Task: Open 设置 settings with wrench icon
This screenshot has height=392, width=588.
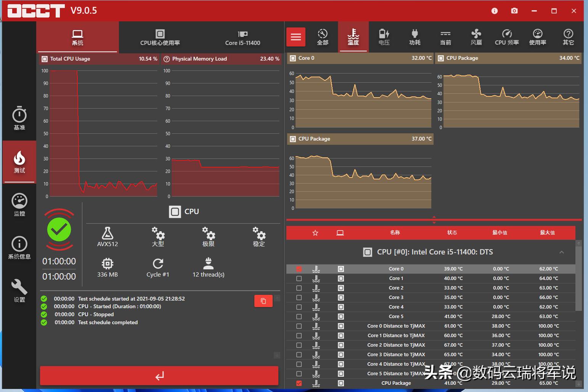Action: pos(19,291)
